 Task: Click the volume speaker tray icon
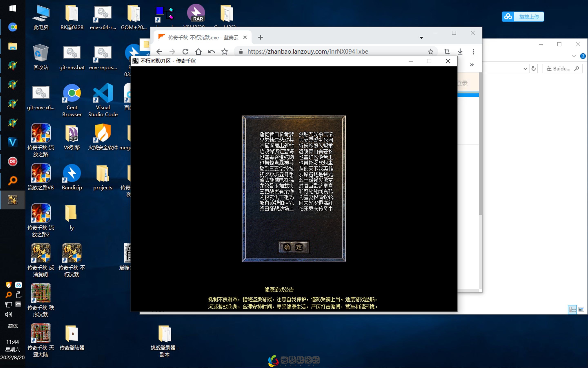tap(9, 314)
